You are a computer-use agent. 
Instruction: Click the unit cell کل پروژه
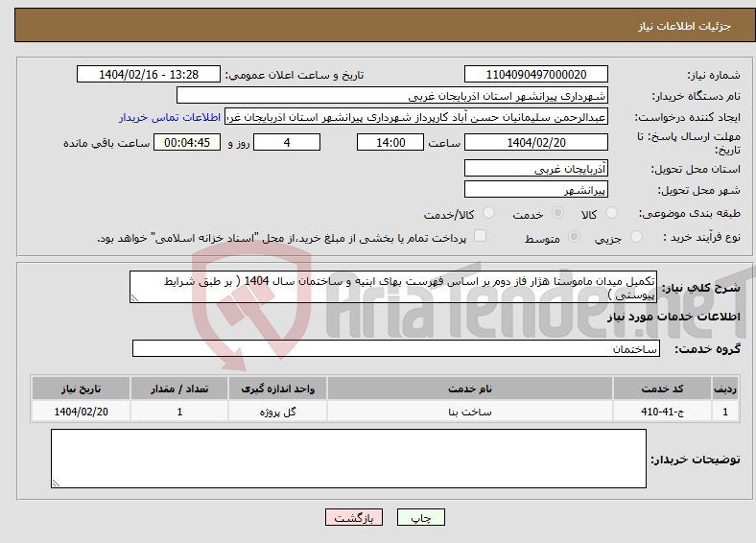(x=277, y=412)
